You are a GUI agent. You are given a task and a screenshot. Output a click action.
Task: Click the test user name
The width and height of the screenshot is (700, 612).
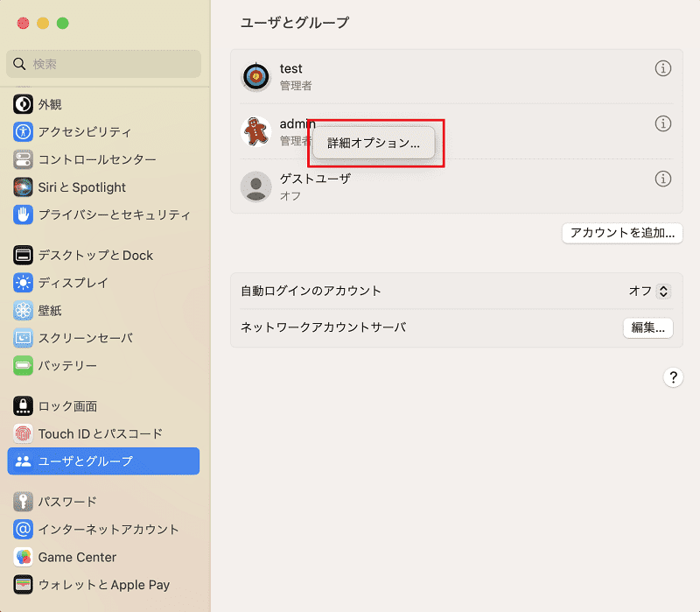(291, 68)
